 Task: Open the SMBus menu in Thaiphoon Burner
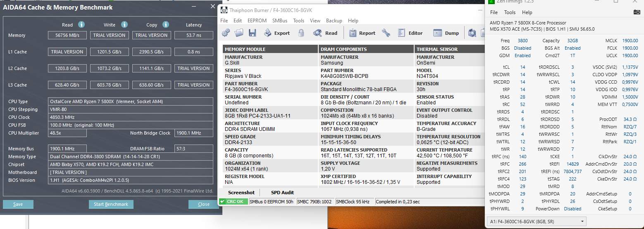[x=280, y=21]
